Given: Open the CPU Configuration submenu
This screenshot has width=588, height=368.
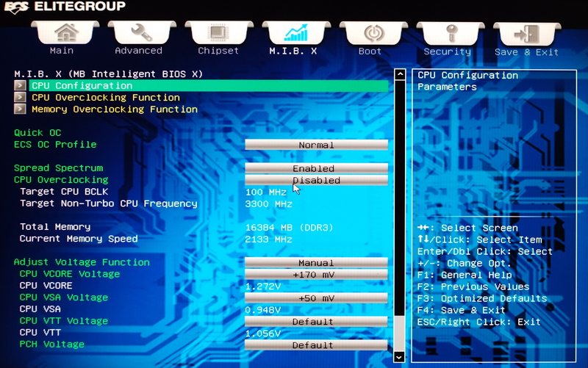Looking at the screenshot, I should 209,85.
